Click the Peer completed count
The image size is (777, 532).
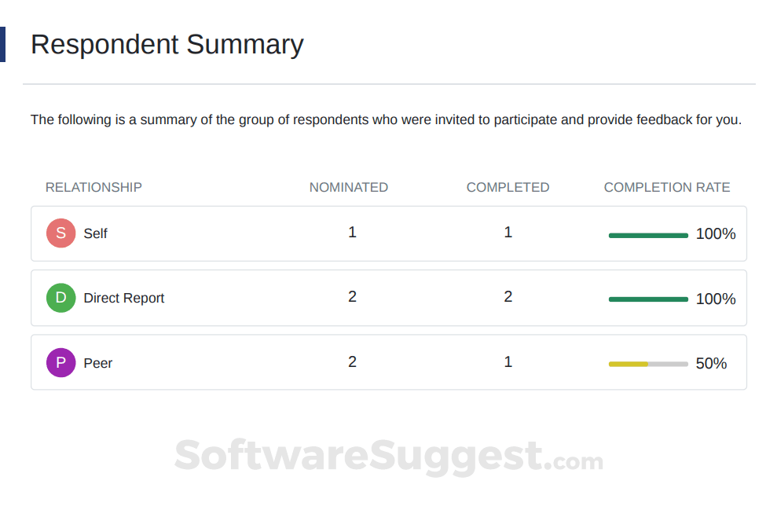pos(508,362)
